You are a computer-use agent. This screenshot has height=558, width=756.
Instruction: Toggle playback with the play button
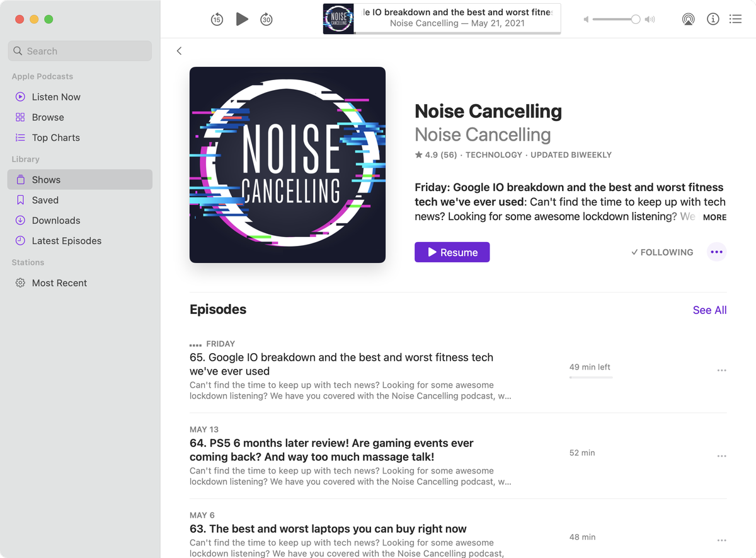[242, 19]
